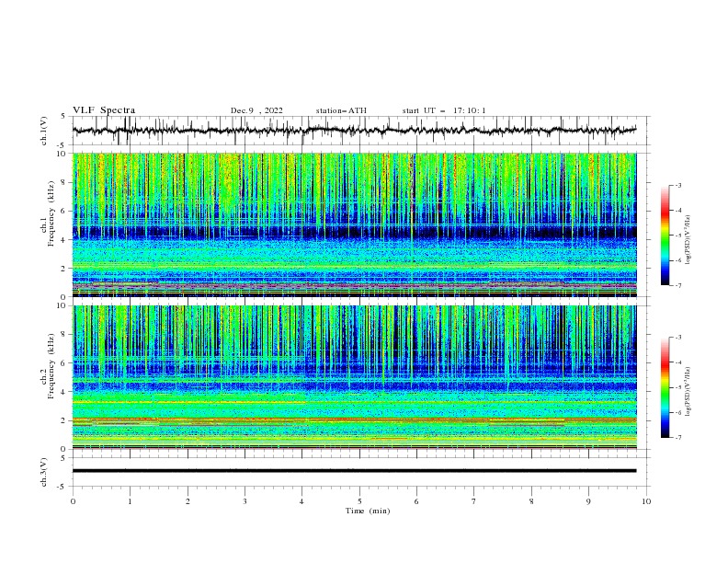
Task: Click the ch.2 'Frequency (kHz)' axis label
Action: click(51, 365)
